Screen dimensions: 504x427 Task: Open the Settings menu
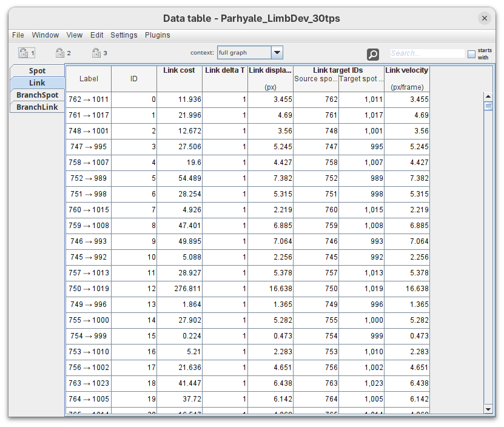tap(124, 35)
